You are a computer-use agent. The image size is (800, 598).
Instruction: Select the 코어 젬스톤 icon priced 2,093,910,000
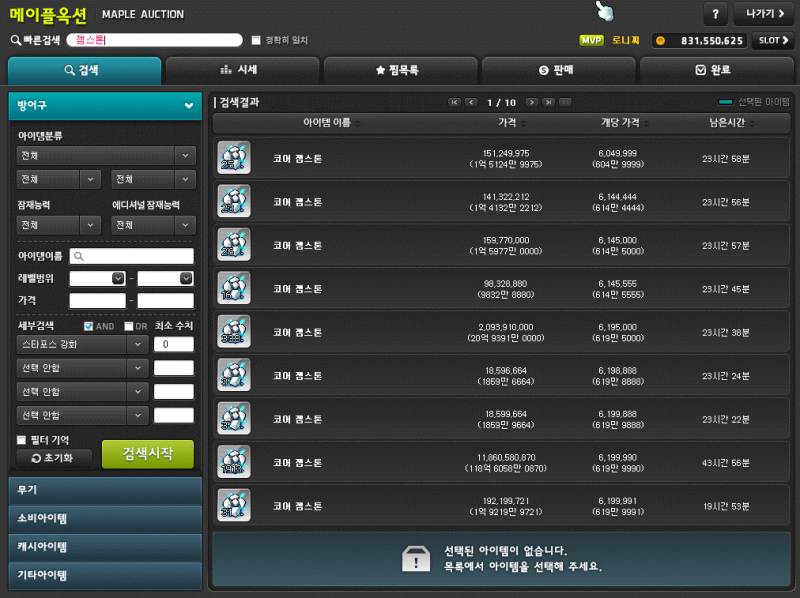coord(234,331)
